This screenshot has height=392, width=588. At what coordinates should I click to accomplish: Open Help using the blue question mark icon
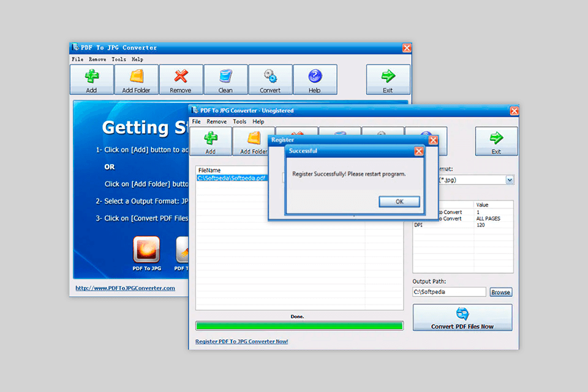pyautogui.click(x=315, y=77)
